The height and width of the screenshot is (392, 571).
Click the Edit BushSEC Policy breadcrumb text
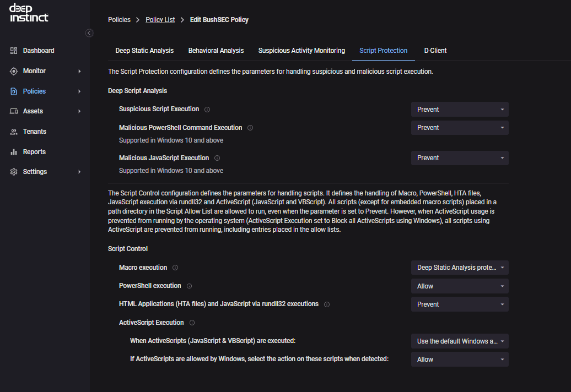[219, 20]
